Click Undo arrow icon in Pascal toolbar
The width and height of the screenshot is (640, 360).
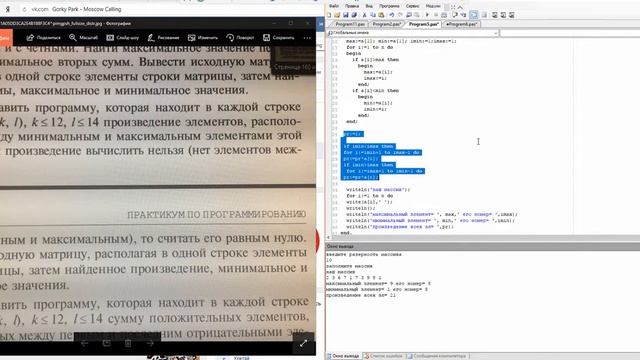click(391, 15)
